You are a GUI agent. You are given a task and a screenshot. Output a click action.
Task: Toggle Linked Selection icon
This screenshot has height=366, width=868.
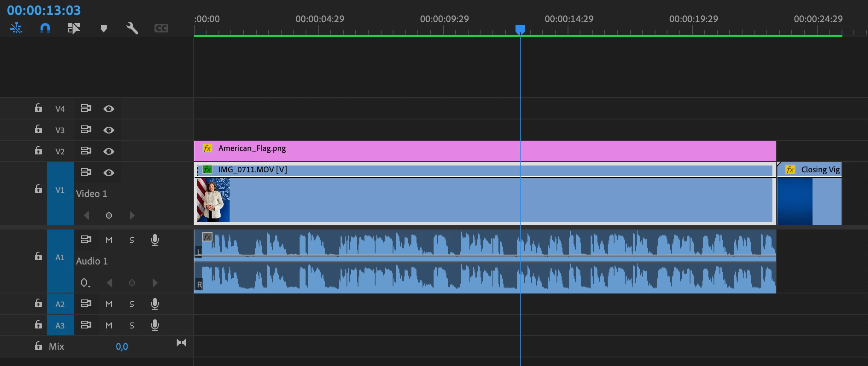(x=74, y=28)
